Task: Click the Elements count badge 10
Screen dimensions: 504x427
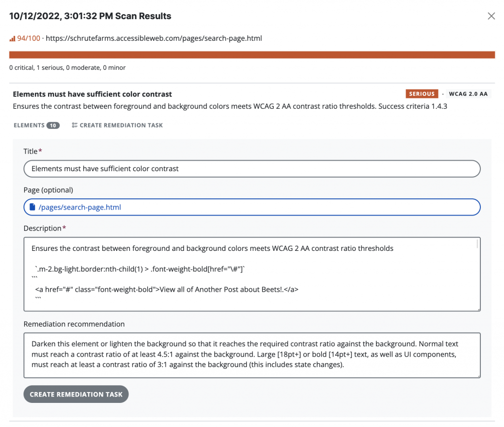Action: [x=53, y=125]
